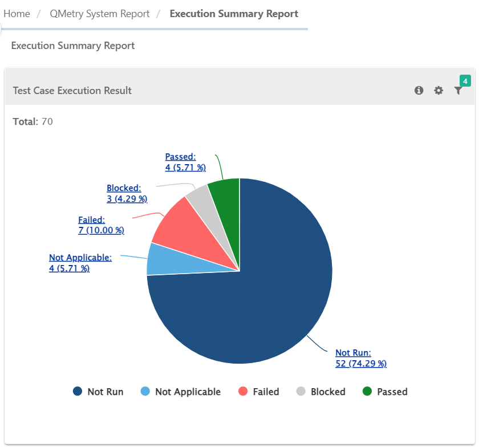Viewport: 479px width, 448px height.
Task: Toggle the Not Run legend item
Action: pos(98,392)
